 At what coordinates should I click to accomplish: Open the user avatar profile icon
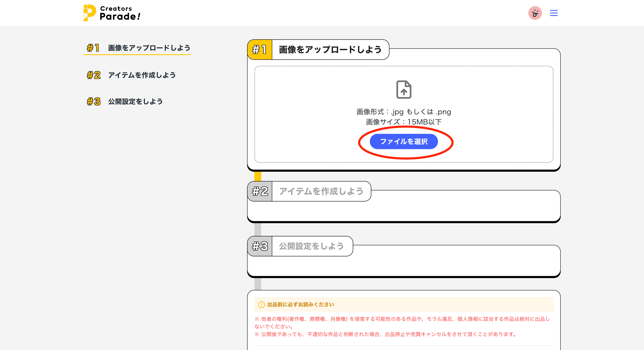pyautogui.click(x=535, y=13)
